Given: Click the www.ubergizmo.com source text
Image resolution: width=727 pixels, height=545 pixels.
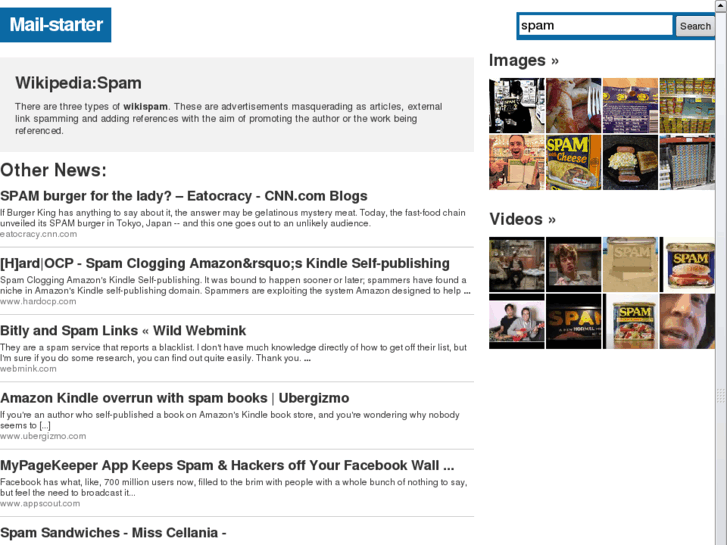Looking at the screenshot, I should 43,436.
